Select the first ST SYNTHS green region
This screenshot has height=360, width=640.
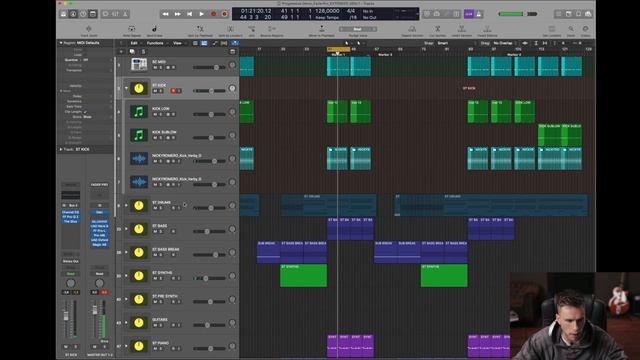pyautogui.click(x=303, y=276)
